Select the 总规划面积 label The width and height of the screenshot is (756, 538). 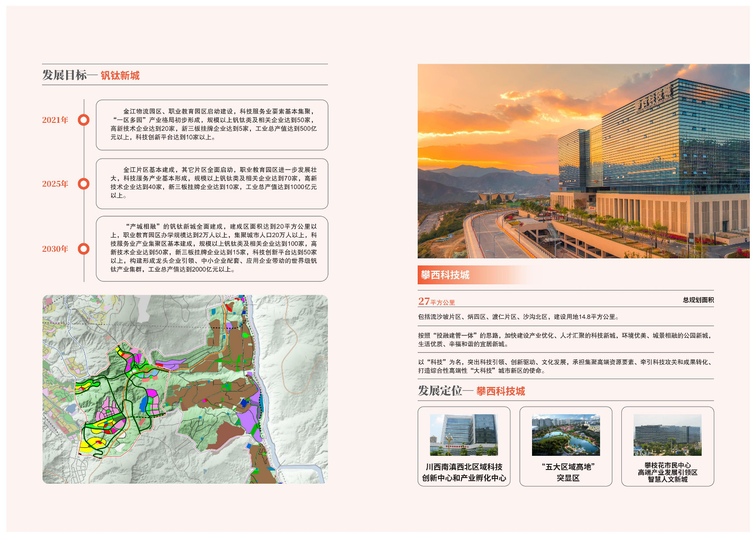pyautogui.click(x=698, y=300)
